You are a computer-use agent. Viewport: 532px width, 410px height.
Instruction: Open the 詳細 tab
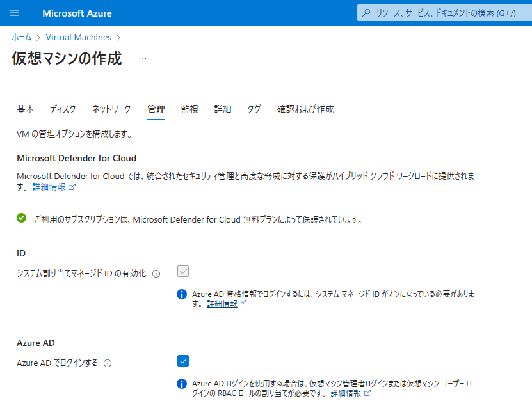[223, 109]
